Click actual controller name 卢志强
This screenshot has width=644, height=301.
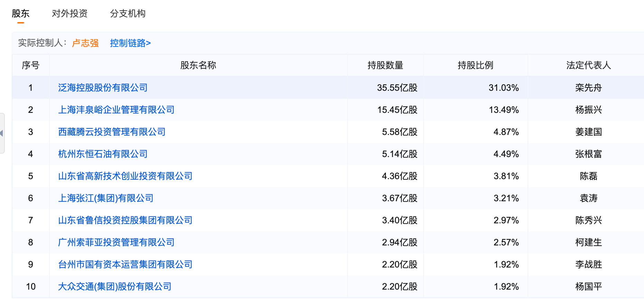point(85,43)
